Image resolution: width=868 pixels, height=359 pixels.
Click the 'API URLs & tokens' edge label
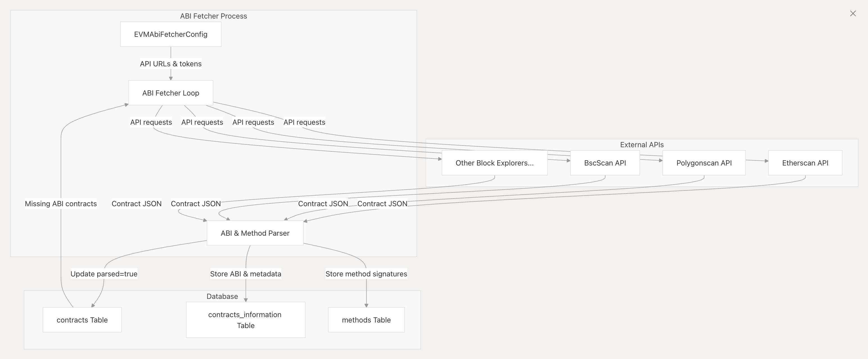pyautogui.click(x=171, y=64)
